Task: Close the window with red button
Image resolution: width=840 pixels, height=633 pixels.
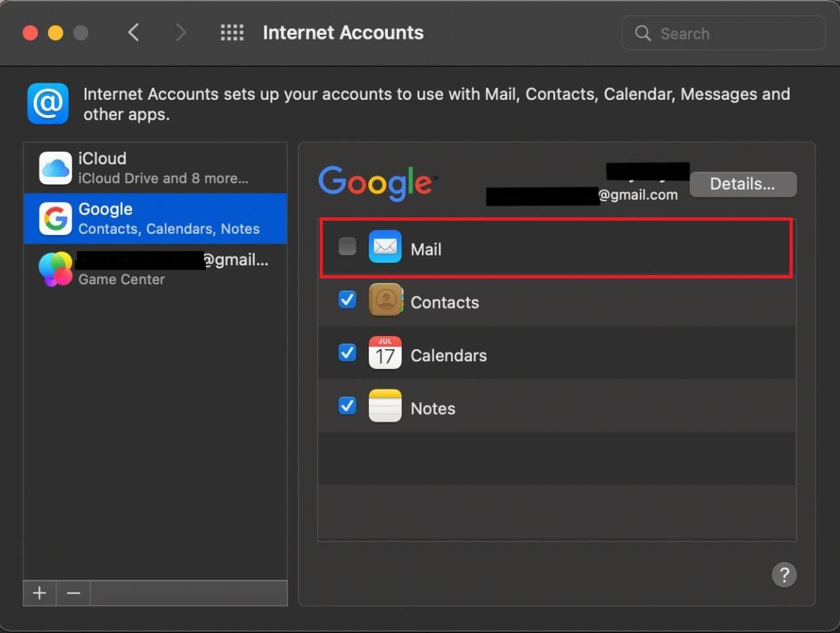Action: 30,33
